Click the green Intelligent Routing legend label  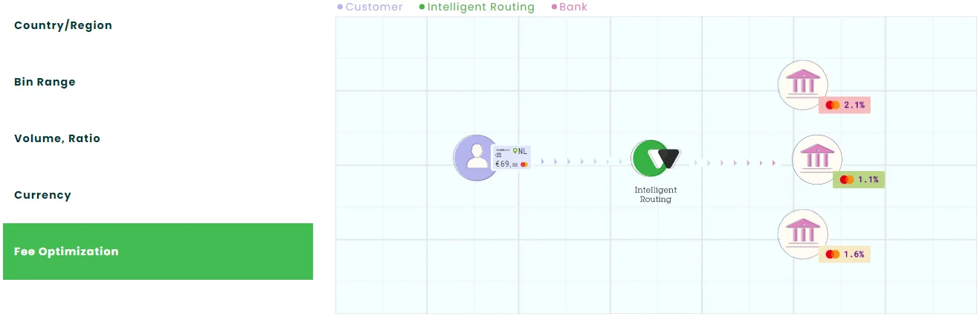pos(481,7)
